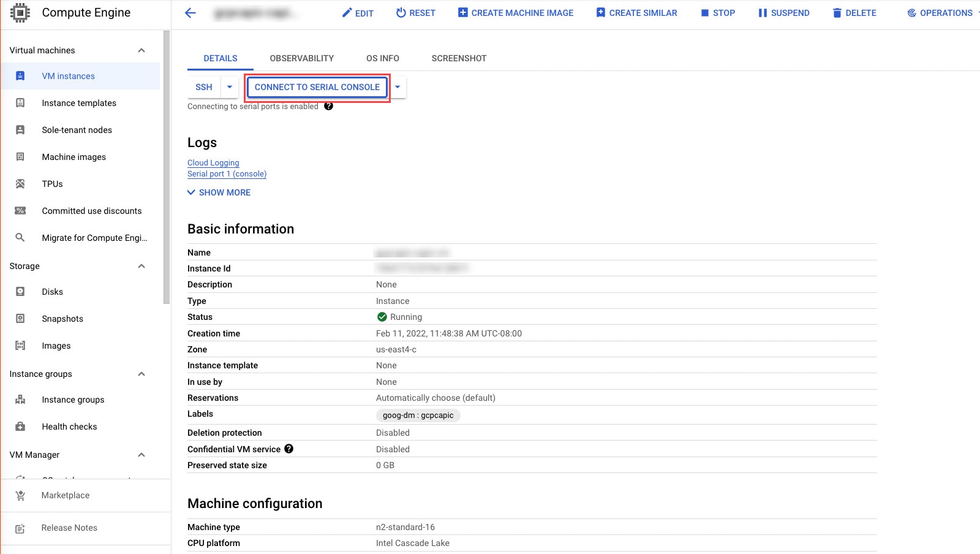Click CONNECT TO SERIAL CONSOLE
This screenshot has height=554, width=980.
317,87
